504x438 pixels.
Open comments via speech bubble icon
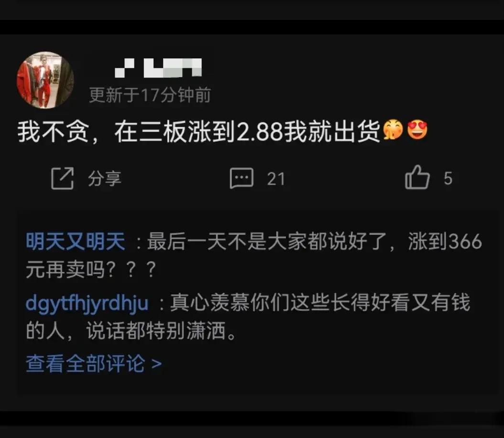coord(241,178)
